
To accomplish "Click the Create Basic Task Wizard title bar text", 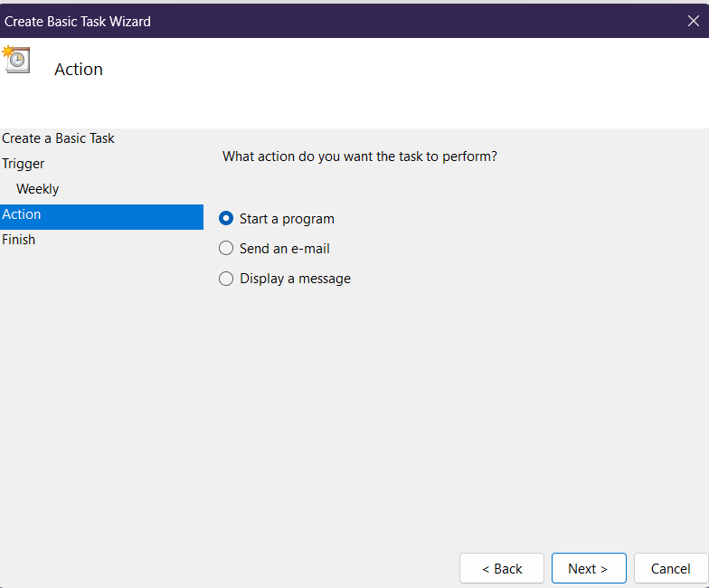I will click(78, 21).
